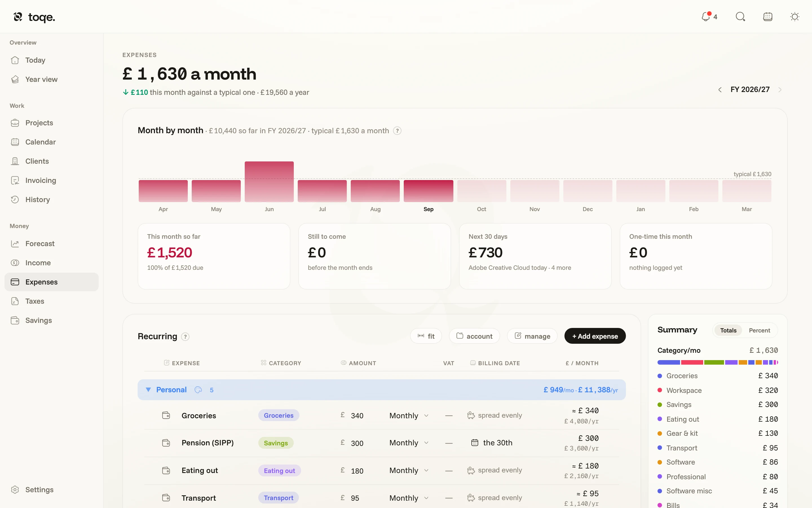Click the account button

[x=475, y=336]
